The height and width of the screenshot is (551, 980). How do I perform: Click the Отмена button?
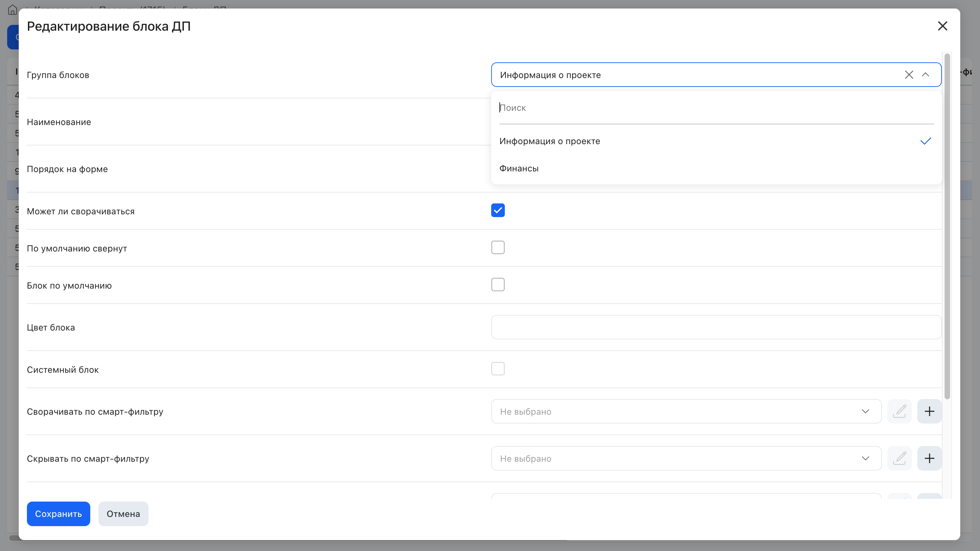click(123, 514)
